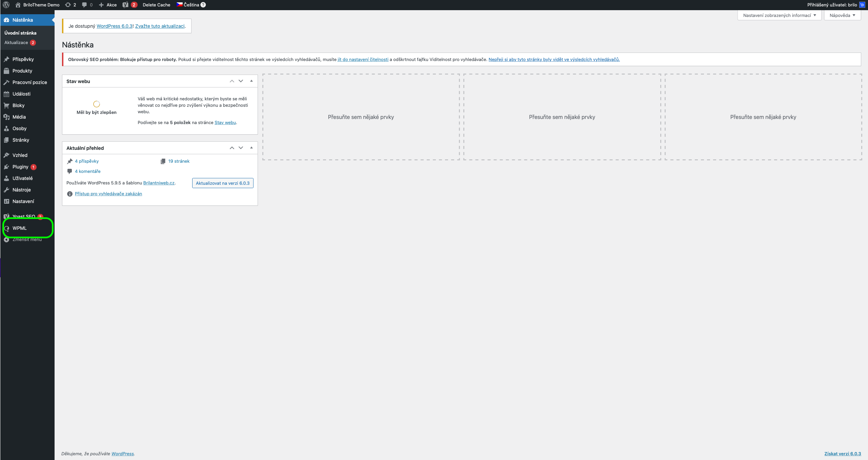Click Delete Cache in admin bar
This screenshot has width=868, height=460.
click(x=156, y=5)
